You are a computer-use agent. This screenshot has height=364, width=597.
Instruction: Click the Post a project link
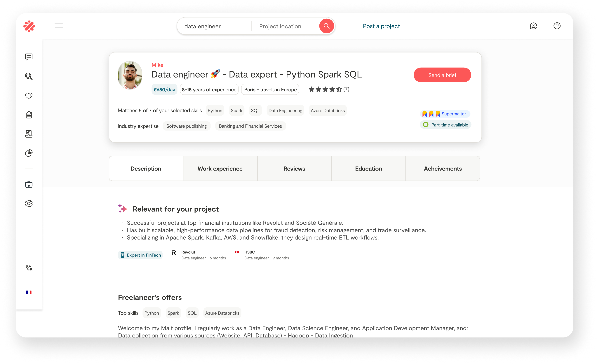381,26
